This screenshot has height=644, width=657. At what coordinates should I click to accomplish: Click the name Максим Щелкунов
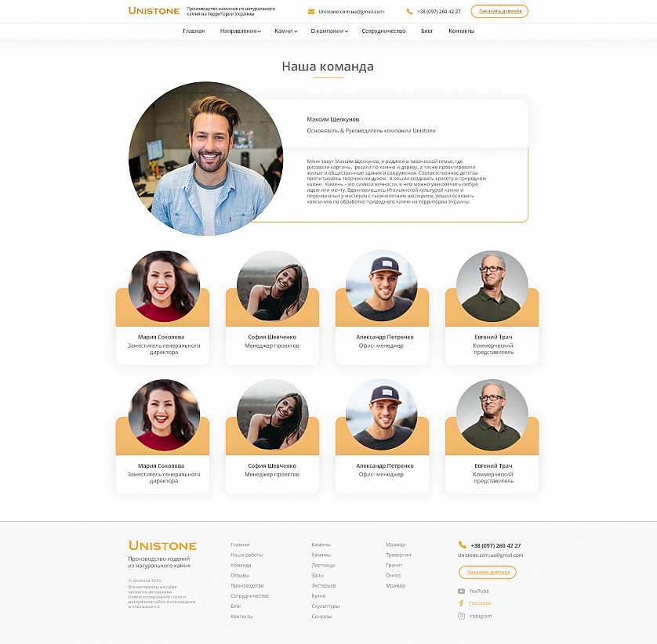point(332,119)
